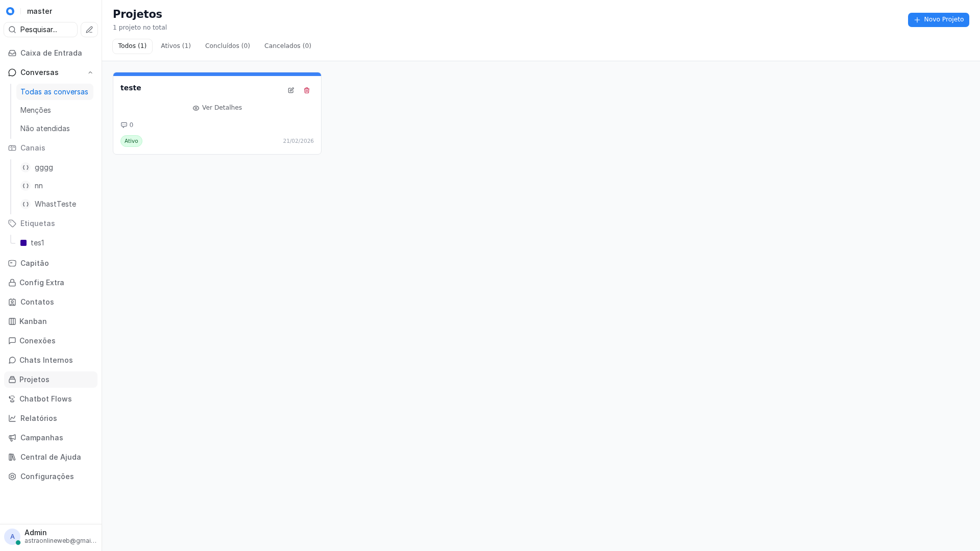
Task: Open the Cancelados (0) tab
Action: coord(287,46)
